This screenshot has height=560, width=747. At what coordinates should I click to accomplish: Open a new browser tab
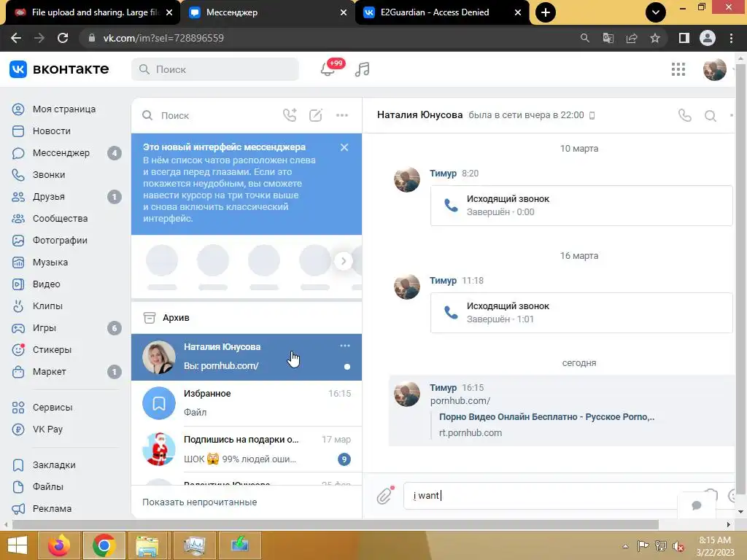coord(546,12)
